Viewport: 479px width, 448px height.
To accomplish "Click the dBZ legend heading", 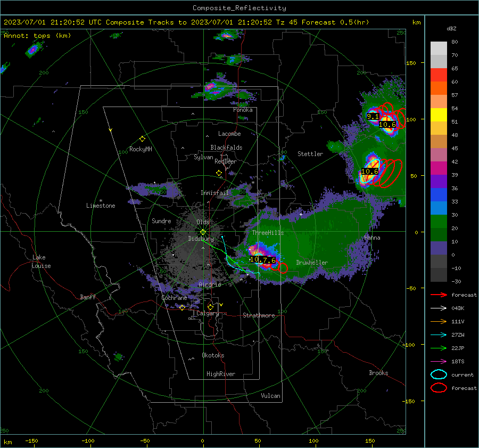I will click(451, 28).
